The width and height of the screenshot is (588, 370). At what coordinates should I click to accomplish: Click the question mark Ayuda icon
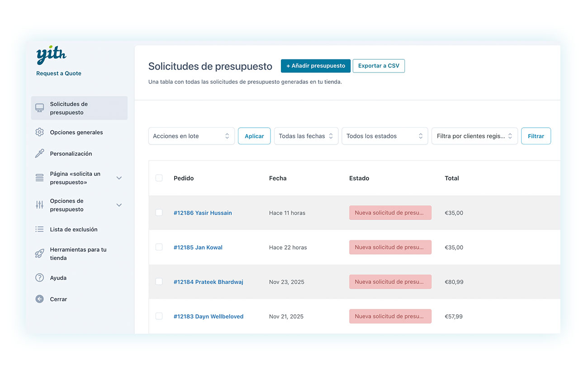pos(40,278)
